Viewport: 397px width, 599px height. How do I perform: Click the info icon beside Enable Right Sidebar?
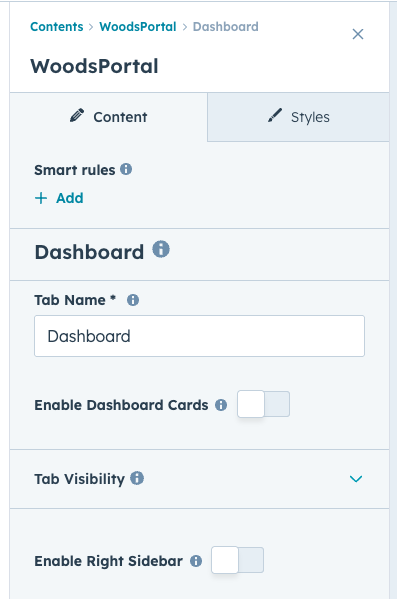click(x=196, y=561)
